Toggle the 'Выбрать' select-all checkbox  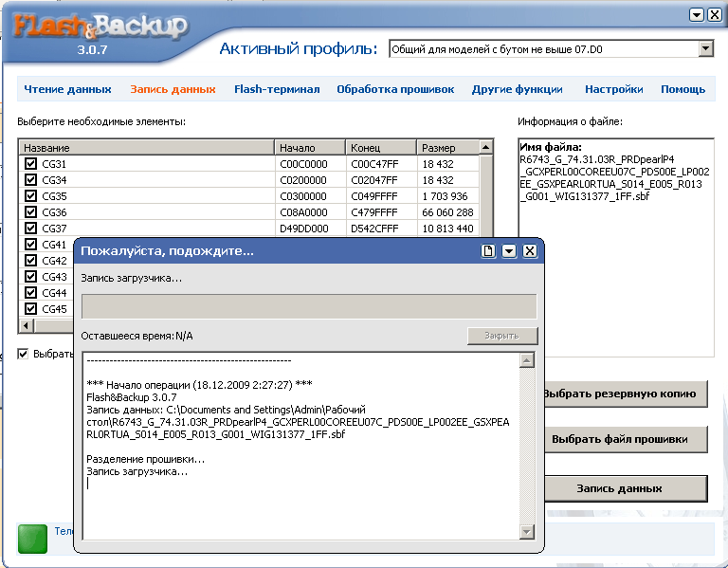pos(23,354)
